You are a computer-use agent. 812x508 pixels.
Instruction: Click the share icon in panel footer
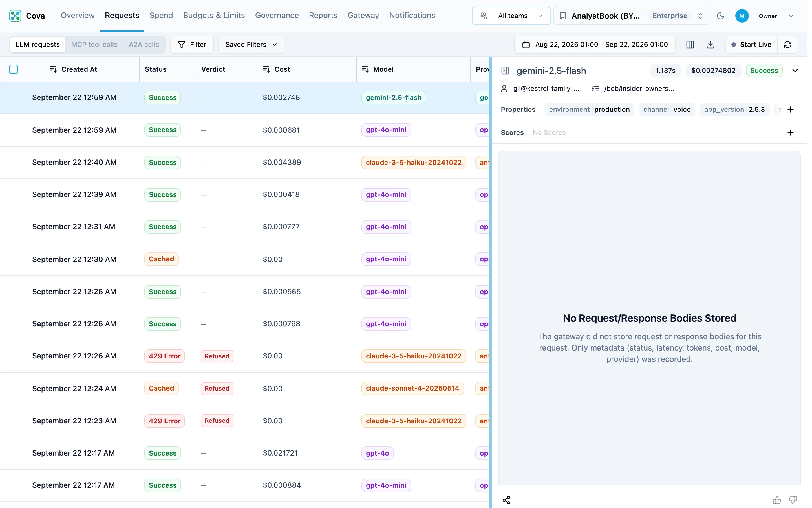click(x=506, y=500)
